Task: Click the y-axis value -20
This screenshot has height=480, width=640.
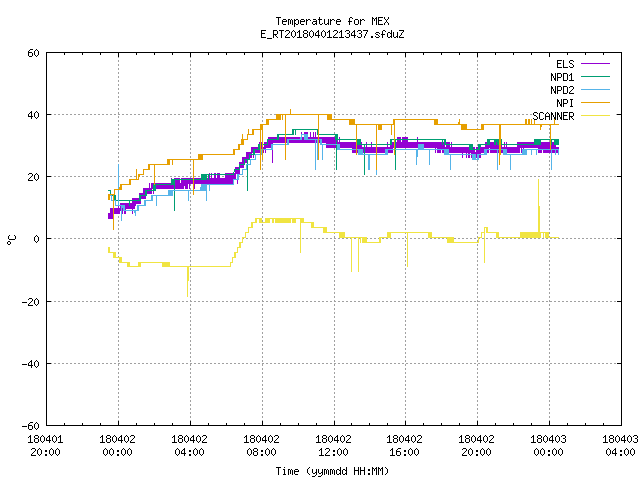Action: point(31,302)
